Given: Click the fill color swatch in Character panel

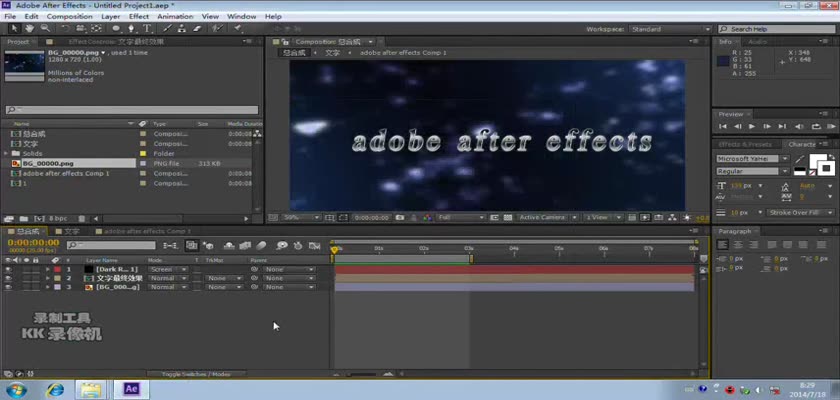Looking at the screenshot, I should [816, 160].
